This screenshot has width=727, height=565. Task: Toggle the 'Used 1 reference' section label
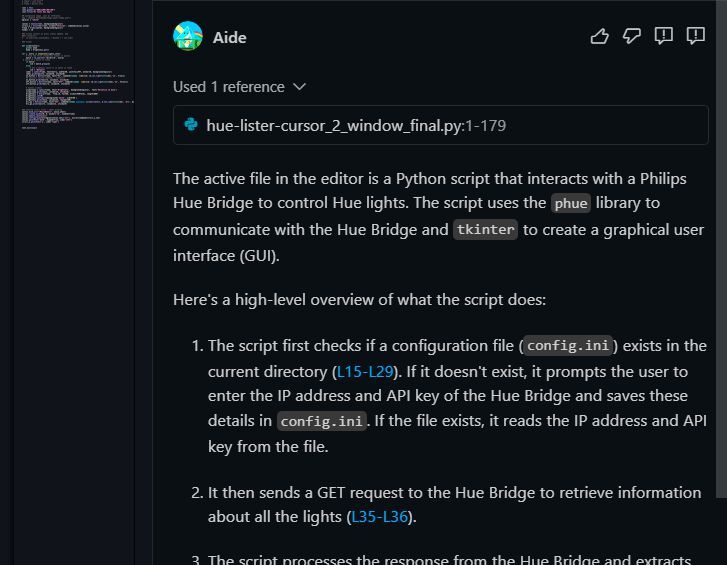coord(229,87)
